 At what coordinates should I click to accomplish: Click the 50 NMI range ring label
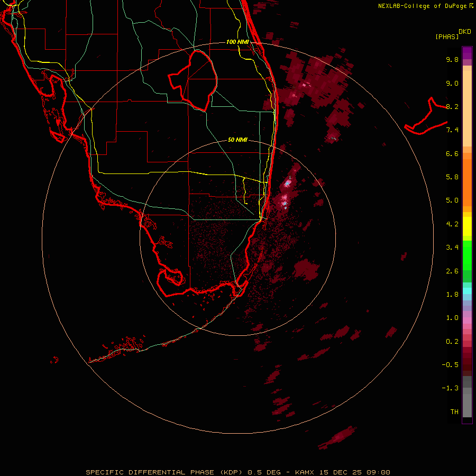click(x=237, y=140)
